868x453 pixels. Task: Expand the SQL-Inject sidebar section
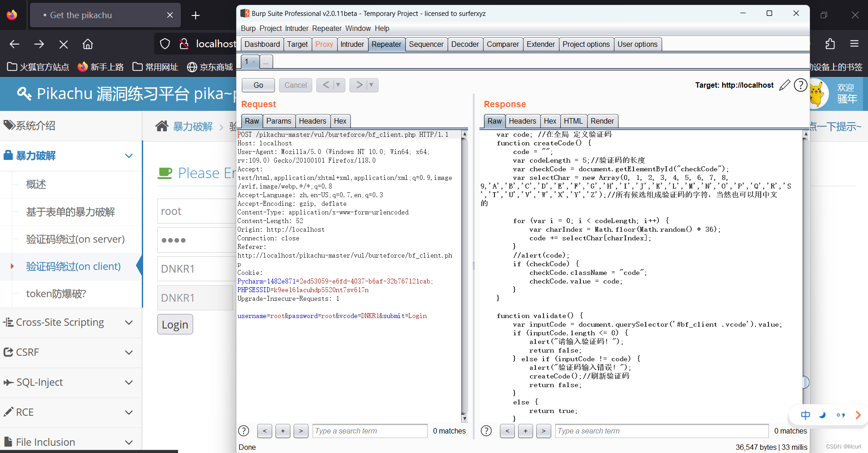(129, 383)
